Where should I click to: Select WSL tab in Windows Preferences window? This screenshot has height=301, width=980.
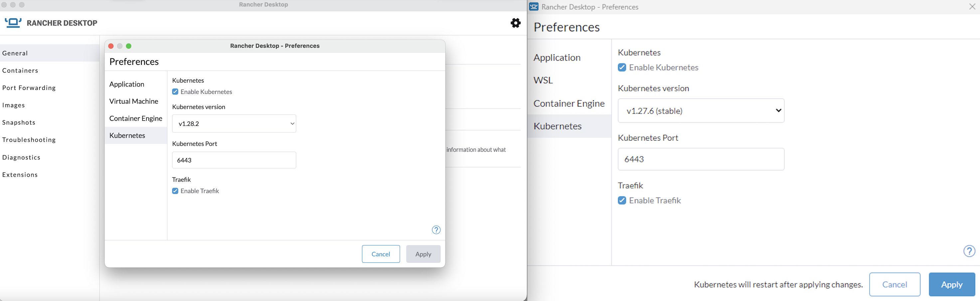[x=569, y=80]
